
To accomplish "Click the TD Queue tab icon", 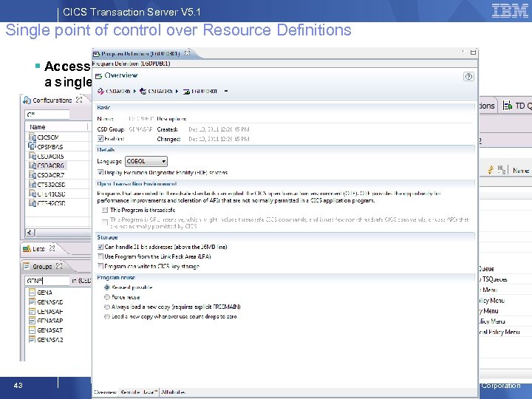I will click(508, 106).
